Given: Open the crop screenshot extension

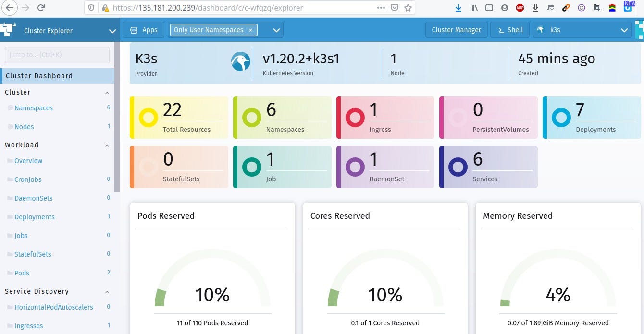Looking at the screenshot, I should [597, 8].
